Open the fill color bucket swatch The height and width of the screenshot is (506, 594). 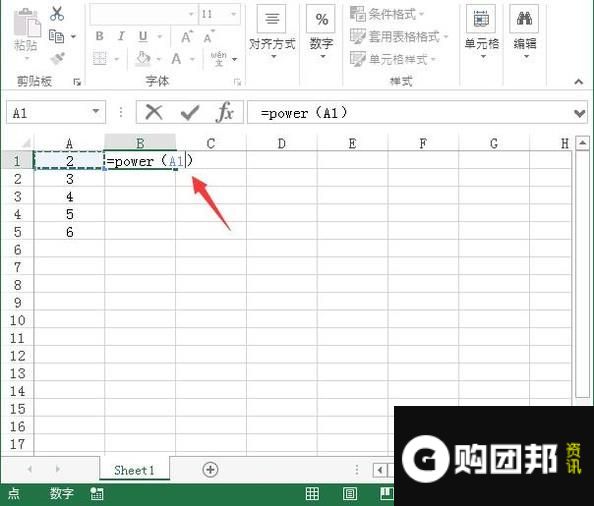click(x=143, y=59)
